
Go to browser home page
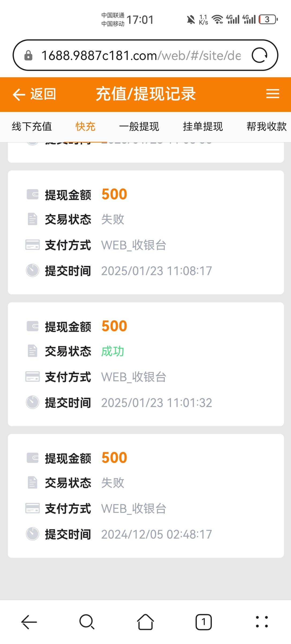(x=145, y=622)
